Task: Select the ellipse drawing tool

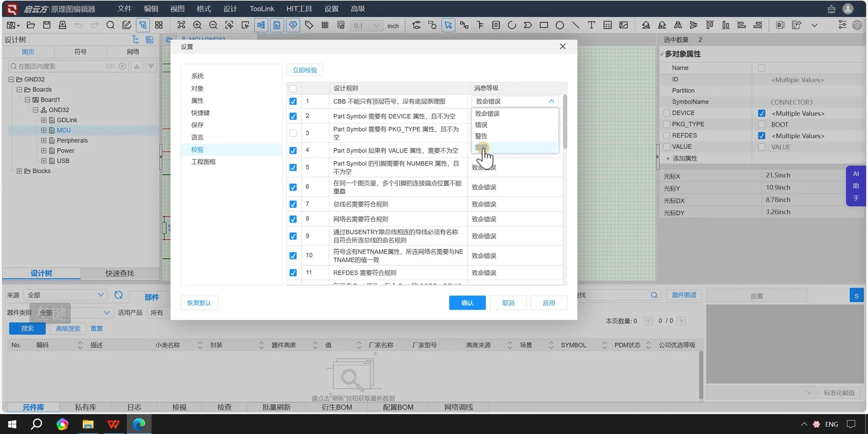Action: [560, 25]
